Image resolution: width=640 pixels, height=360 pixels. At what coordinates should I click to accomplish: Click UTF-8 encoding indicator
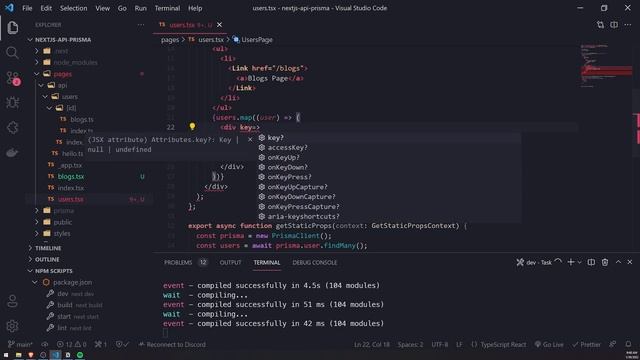[440, 344]
